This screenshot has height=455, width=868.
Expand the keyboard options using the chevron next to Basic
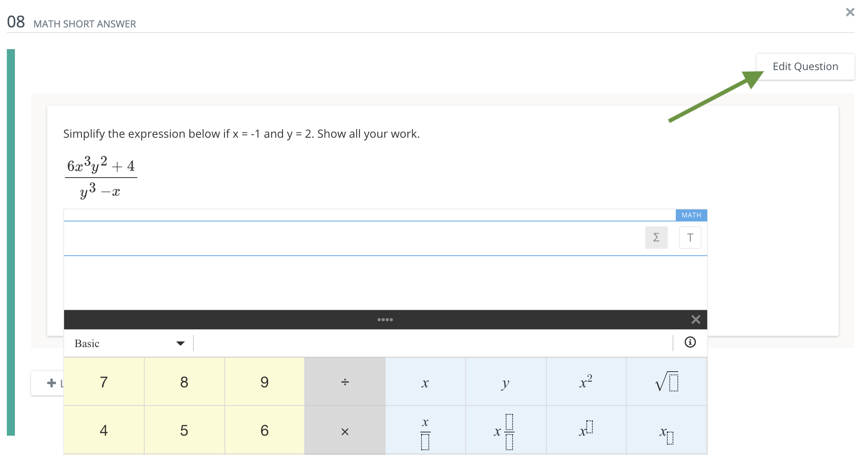(x=181, y=343)
